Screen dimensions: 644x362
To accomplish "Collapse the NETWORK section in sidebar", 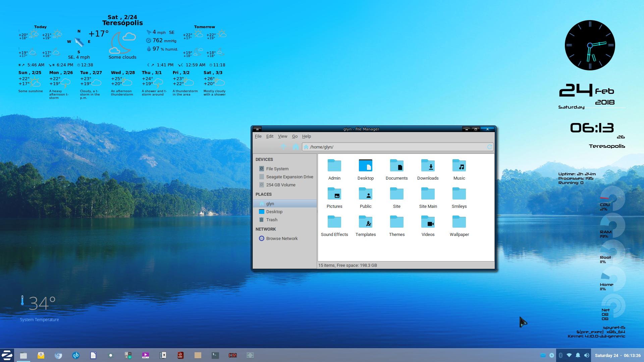I will [x=266, y=229].
